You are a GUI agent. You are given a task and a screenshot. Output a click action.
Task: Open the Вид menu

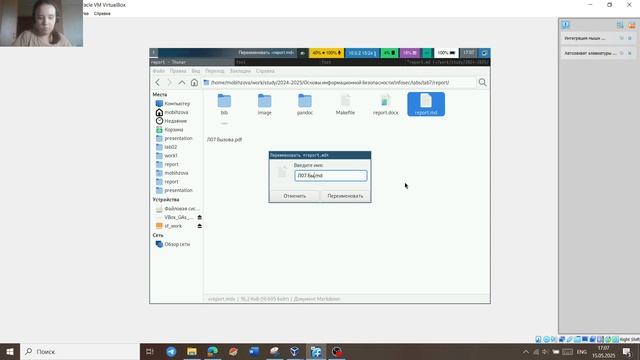point(196,71)
